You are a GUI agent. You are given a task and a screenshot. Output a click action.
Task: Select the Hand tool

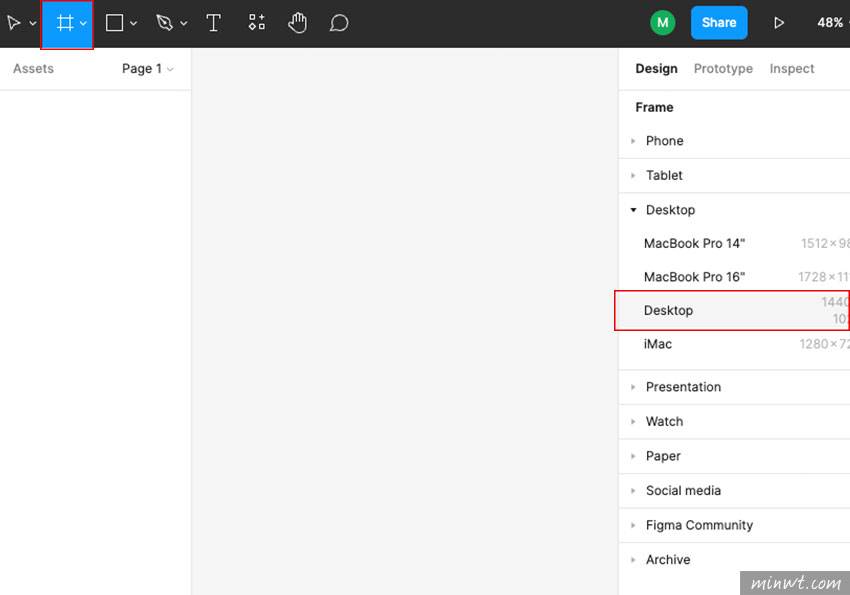click(x=297, y=23)
